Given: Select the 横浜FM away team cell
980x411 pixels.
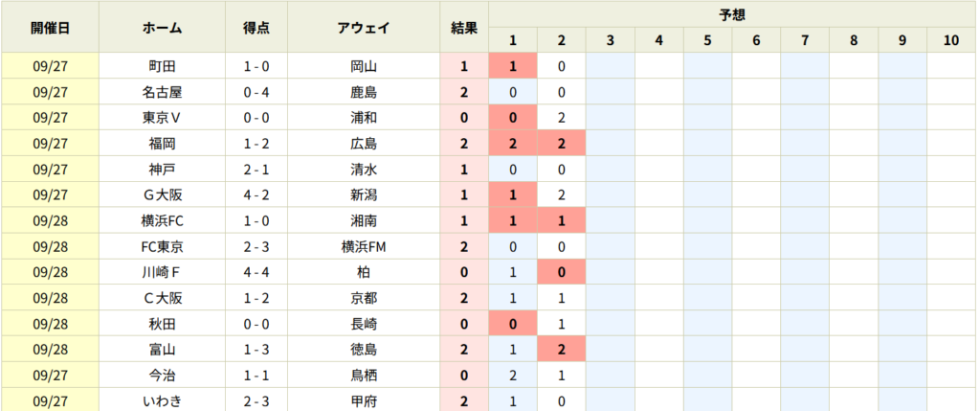Looking at the screenshot, I should pyautogui.click(x=364, y=246).
